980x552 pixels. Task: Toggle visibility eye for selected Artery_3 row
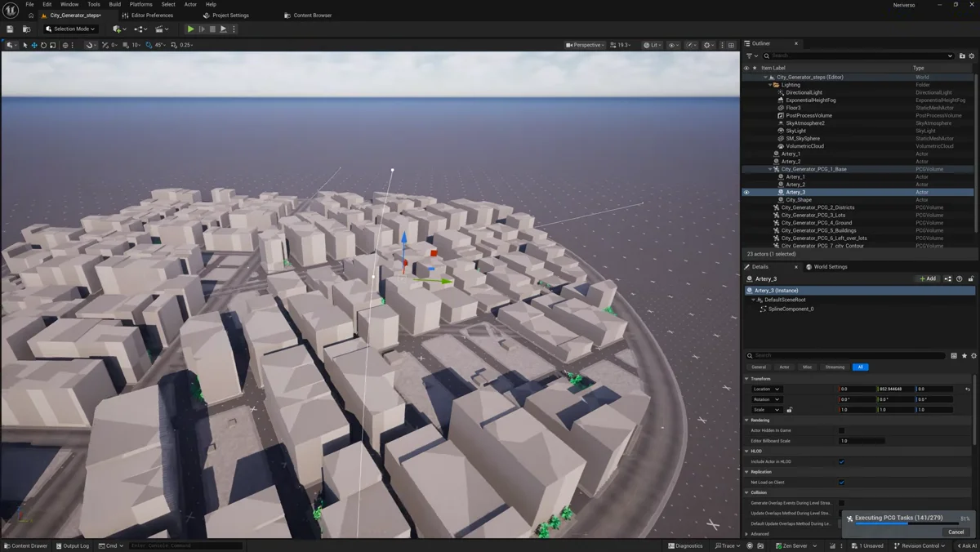(x=746, y=192)
